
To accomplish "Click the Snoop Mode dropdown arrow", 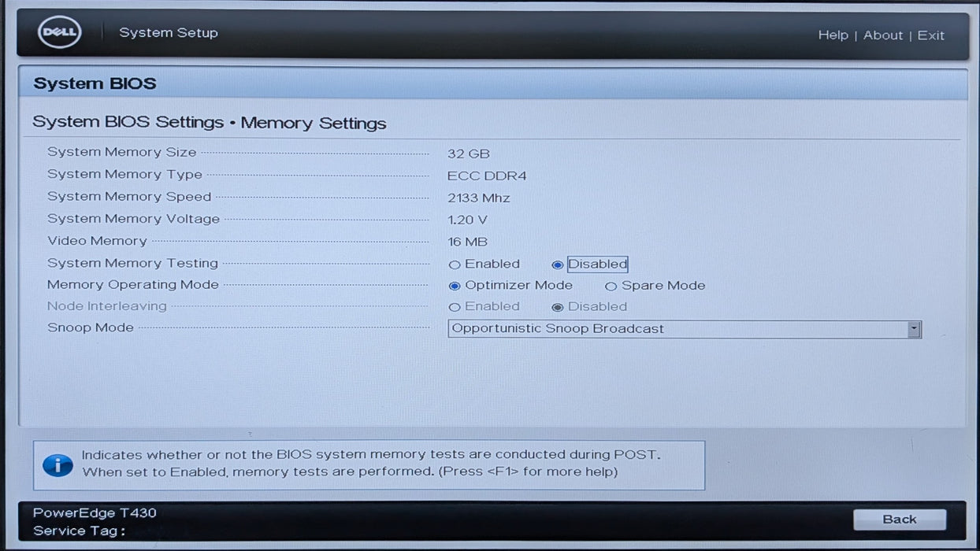I will coord(914,329).
